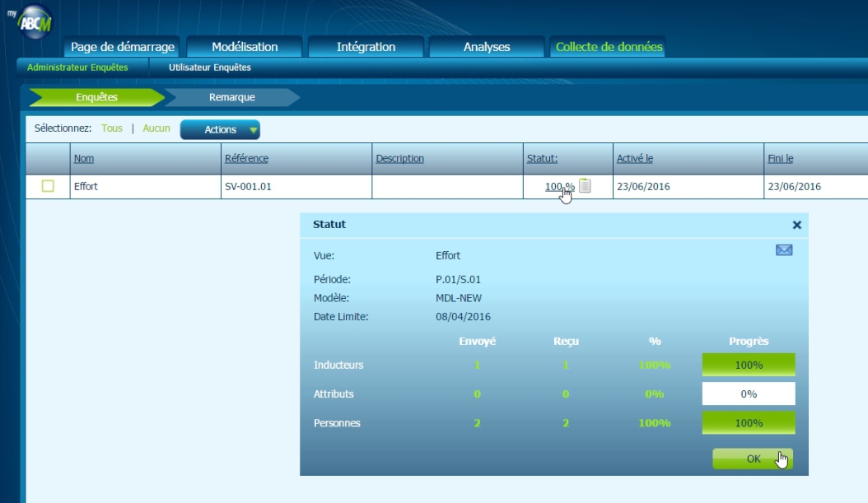Click the envelope mail icon in Statut dialog
This screenshot has height=503, width=868.
point(784,250)
